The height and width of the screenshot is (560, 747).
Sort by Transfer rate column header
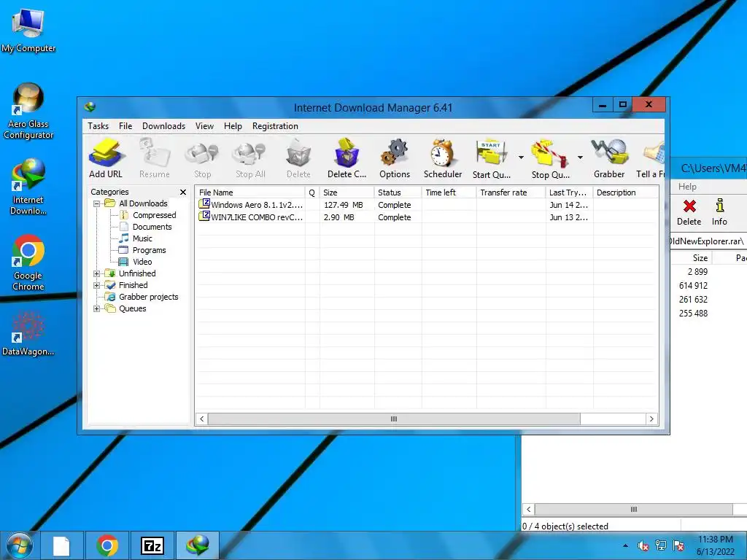point(511,192)
